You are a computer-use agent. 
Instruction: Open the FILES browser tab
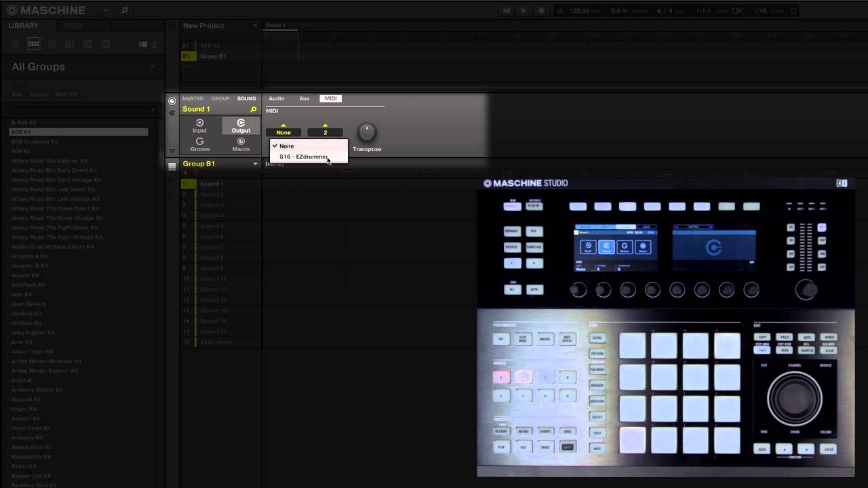coord(73,26)
